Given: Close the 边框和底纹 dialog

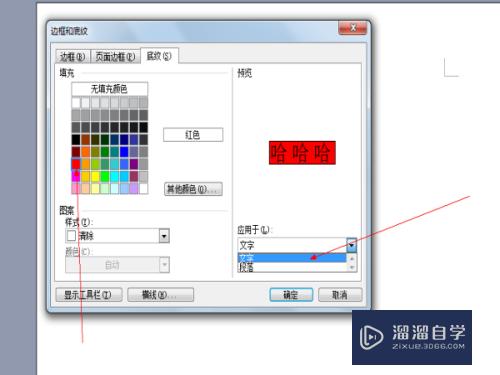Looking at the screenshot, I should [x=353, y=28].
